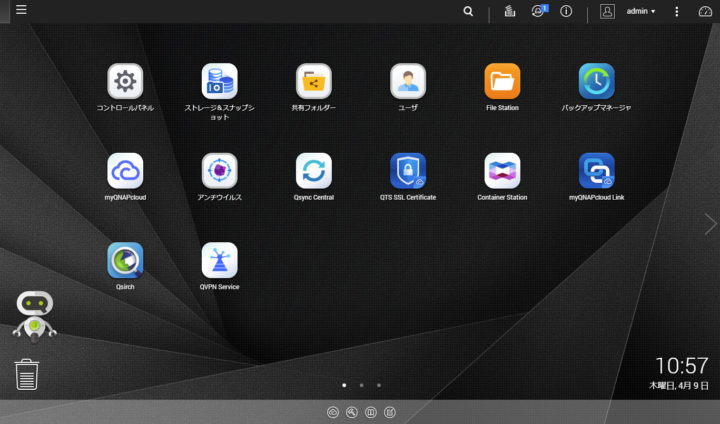
Task: Open event notifications info icon
Action: 566,11
